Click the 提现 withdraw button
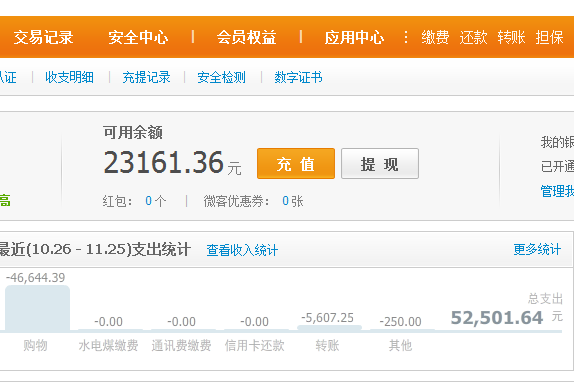574x382 pixels. tap(380, 164)
